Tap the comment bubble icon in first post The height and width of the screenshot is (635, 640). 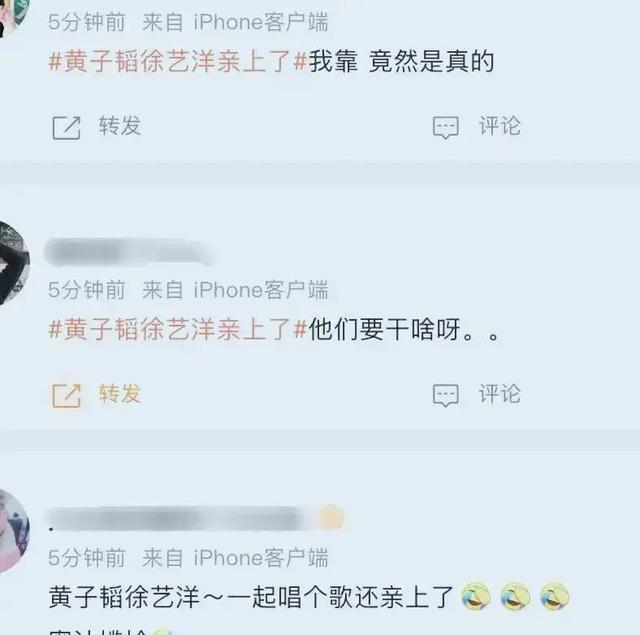(446, 128)
